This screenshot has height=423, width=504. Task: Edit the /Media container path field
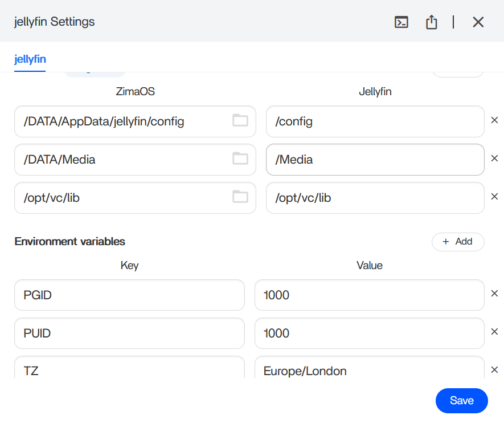coord(375,160)
